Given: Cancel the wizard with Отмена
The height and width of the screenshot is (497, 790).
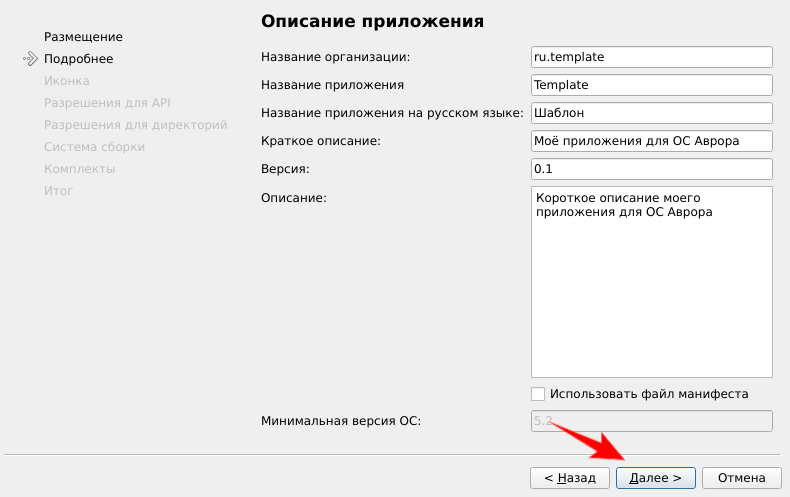Looking at the screenshot, I should 741,478.
